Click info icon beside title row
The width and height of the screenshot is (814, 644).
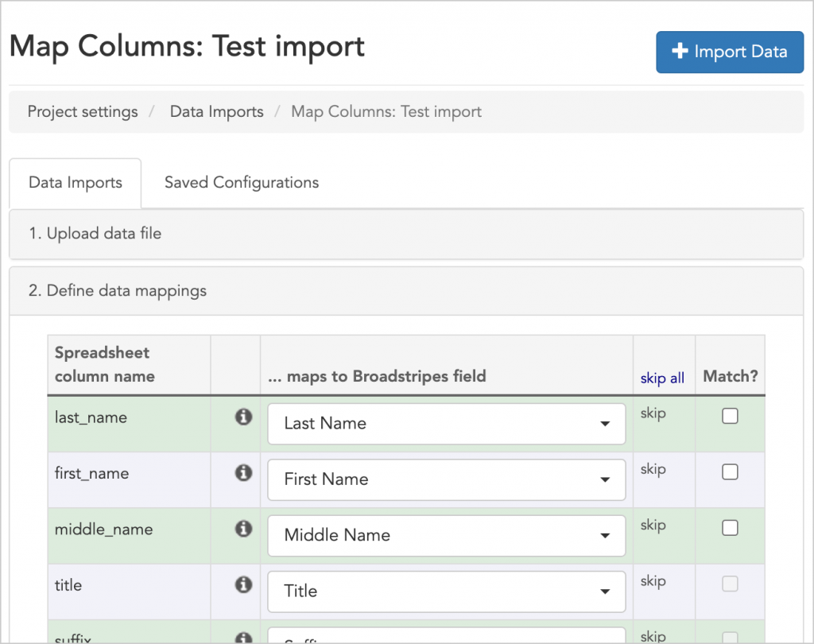(244, 584)
